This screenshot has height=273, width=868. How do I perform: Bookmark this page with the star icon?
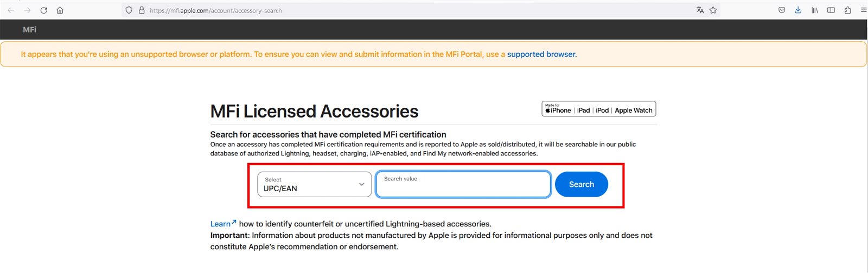(713, 10)
